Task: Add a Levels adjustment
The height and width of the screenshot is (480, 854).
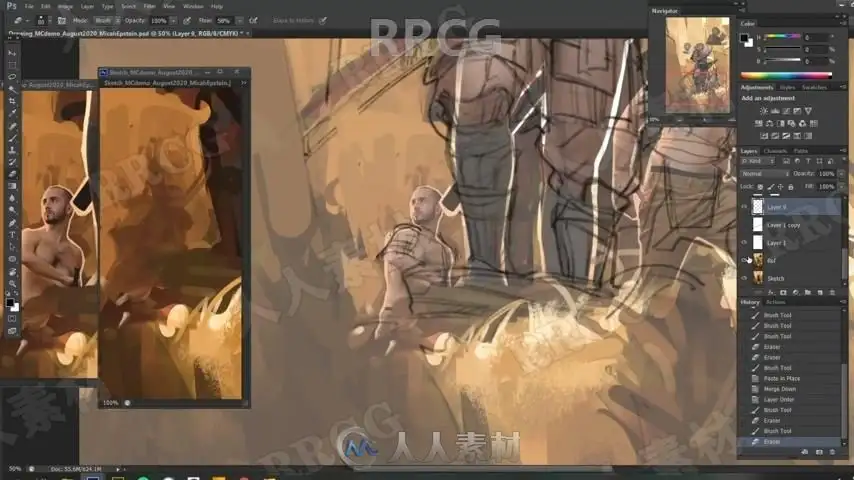Action: click(x=775, y=111)
